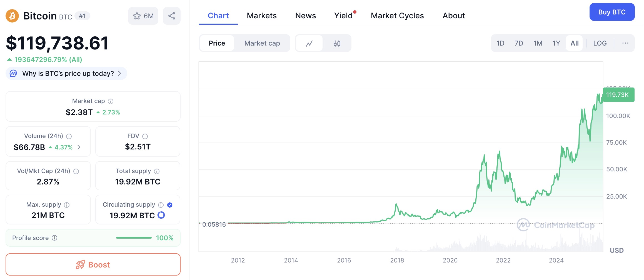Select the 1Y time range
644x280 pixels.
pyautogui.click(x=556, y=43)
